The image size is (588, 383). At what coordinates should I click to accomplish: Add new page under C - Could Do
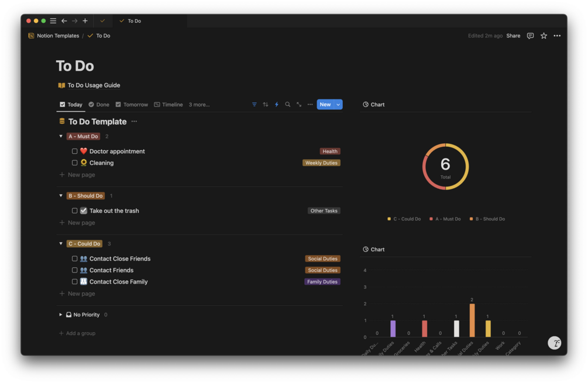pos(77,294)
